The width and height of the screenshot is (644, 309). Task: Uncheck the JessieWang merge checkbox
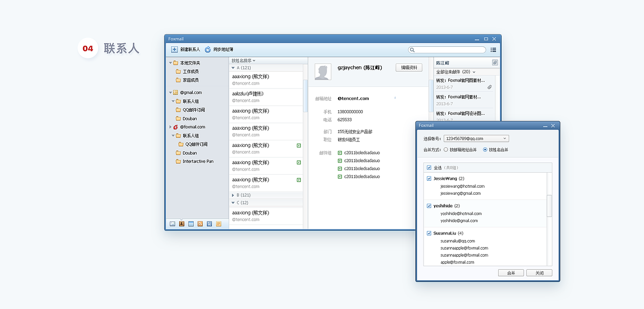tap(429, 179)
